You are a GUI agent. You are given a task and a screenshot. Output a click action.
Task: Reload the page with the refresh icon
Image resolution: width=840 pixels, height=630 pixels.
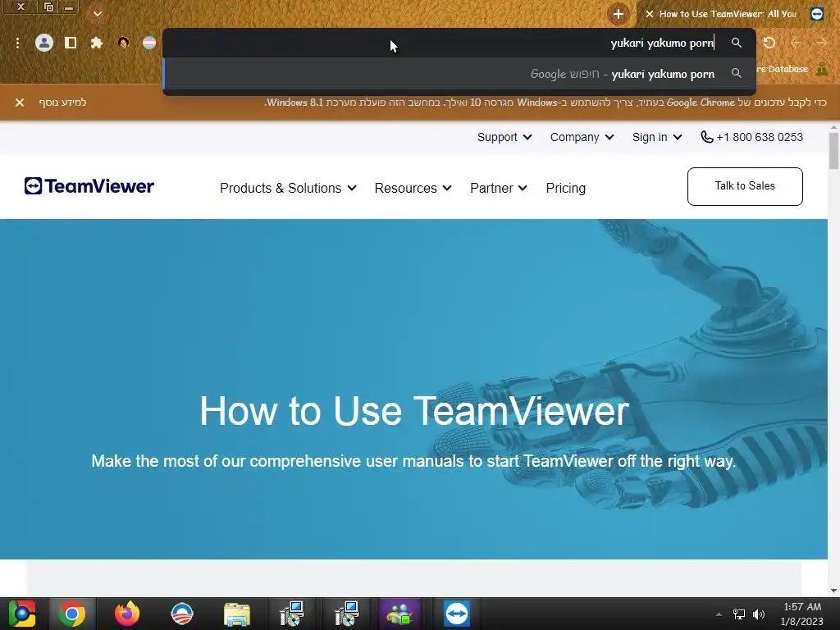coord(769,43)
